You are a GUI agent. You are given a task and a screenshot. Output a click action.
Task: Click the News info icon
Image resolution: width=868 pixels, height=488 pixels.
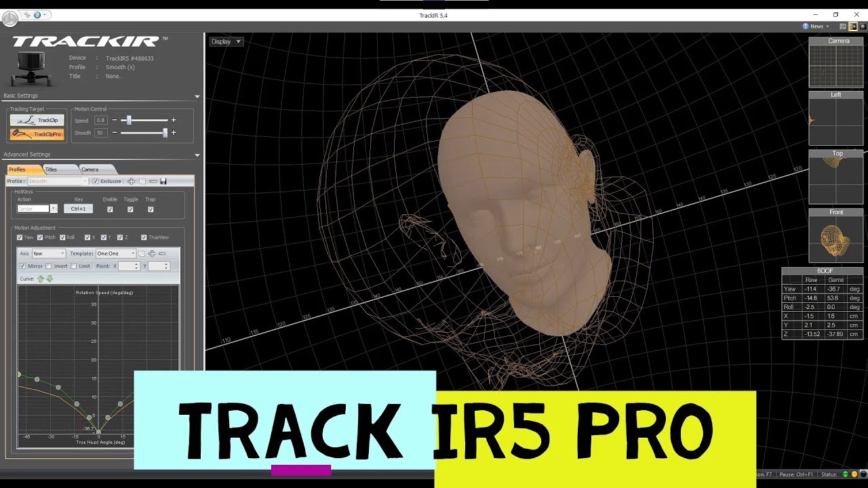click(806, 26)
